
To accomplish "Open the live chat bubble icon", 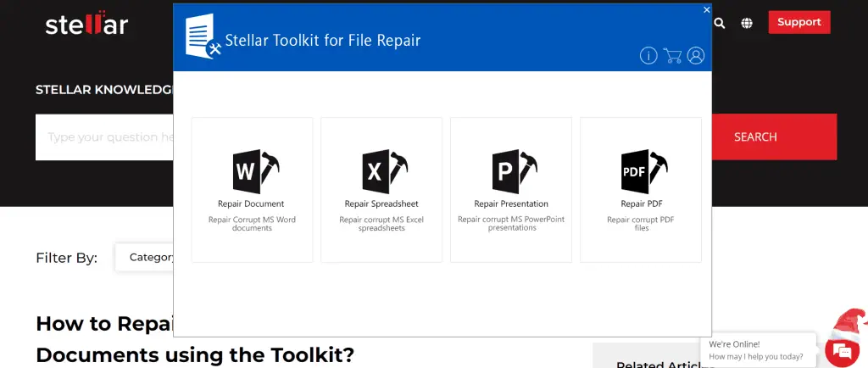I will tap(842, 351).
